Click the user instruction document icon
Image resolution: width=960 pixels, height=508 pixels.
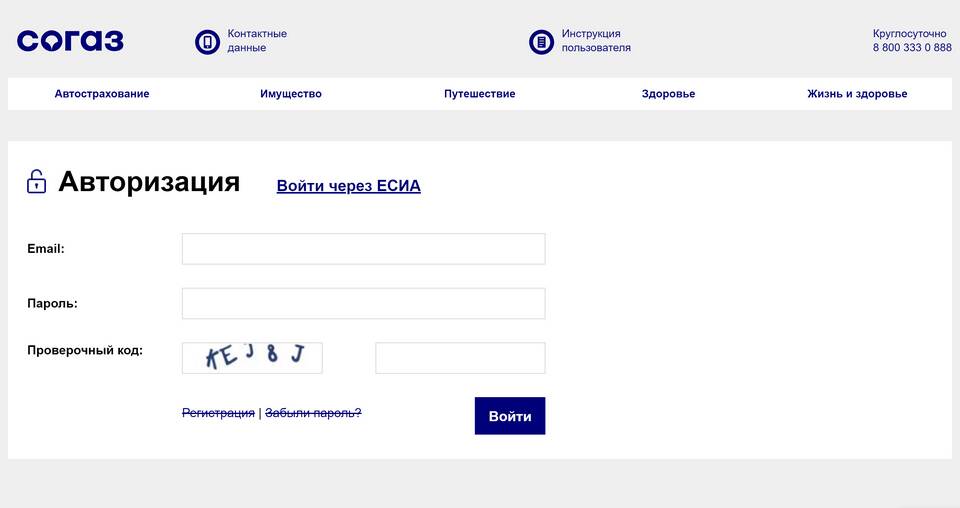point(541,42)
